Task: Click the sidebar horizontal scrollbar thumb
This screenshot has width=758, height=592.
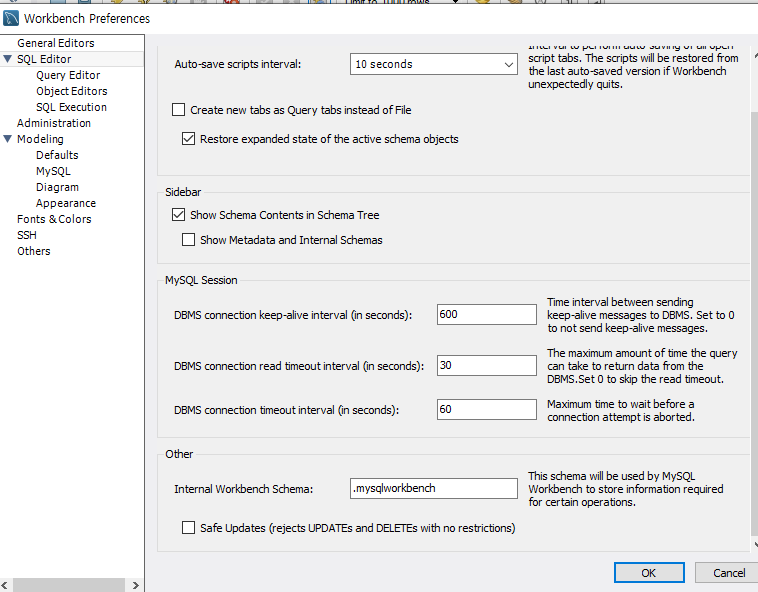Action: point(69,585)
